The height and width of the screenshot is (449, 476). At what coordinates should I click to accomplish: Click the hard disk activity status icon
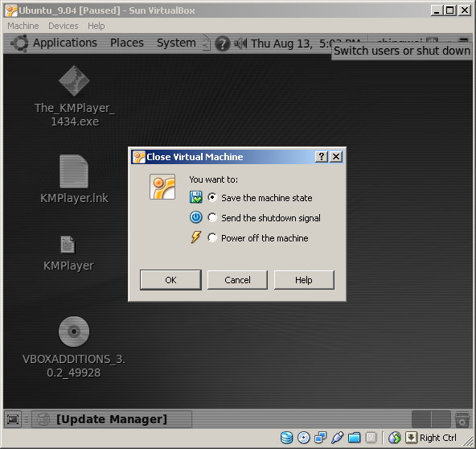286,438
